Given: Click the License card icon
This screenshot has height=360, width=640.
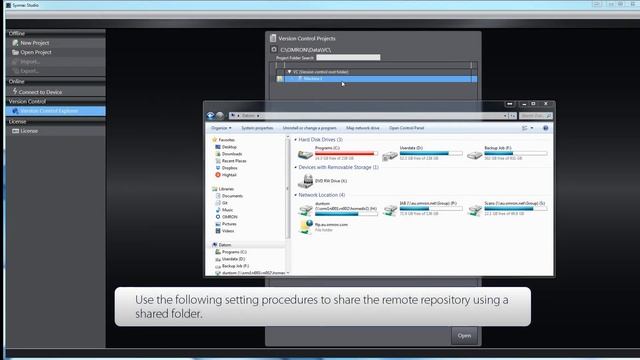Looking at the screenshot, I should pyautogui.click(x=16, y=131).
